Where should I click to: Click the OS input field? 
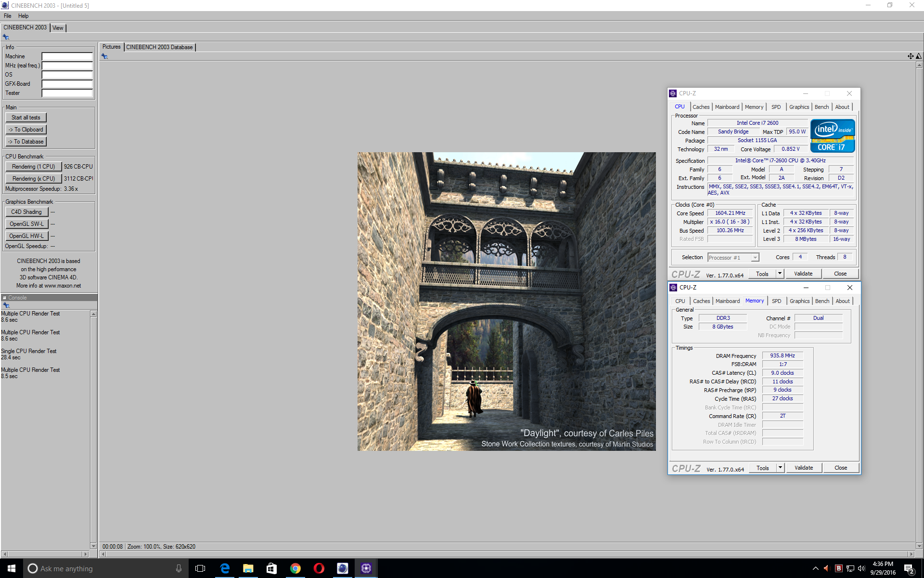[x=67, y=75]
